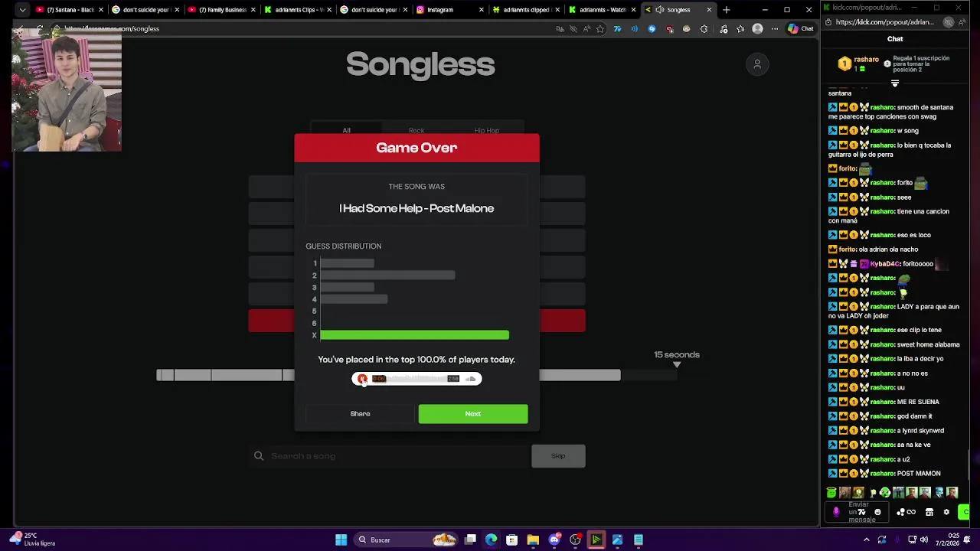Open the browser tab search dropdown
Viewport: 980px width, 551px height.
tap(22, 10)
